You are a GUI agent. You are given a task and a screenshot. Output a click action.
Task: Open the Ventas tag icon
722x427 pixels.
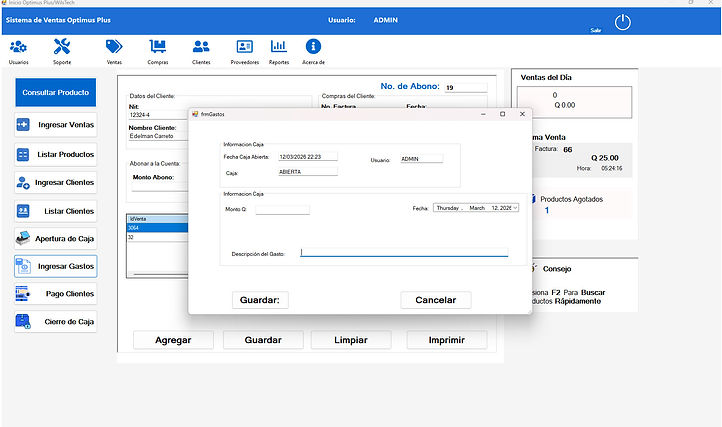coord(114,47)
